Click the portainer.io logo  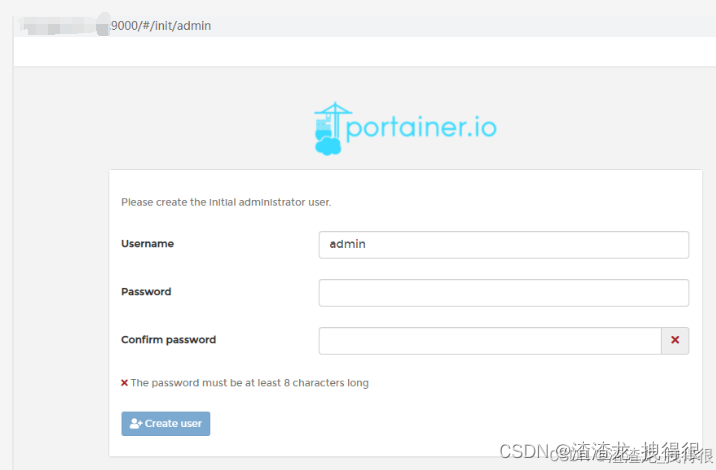(405, 128)
